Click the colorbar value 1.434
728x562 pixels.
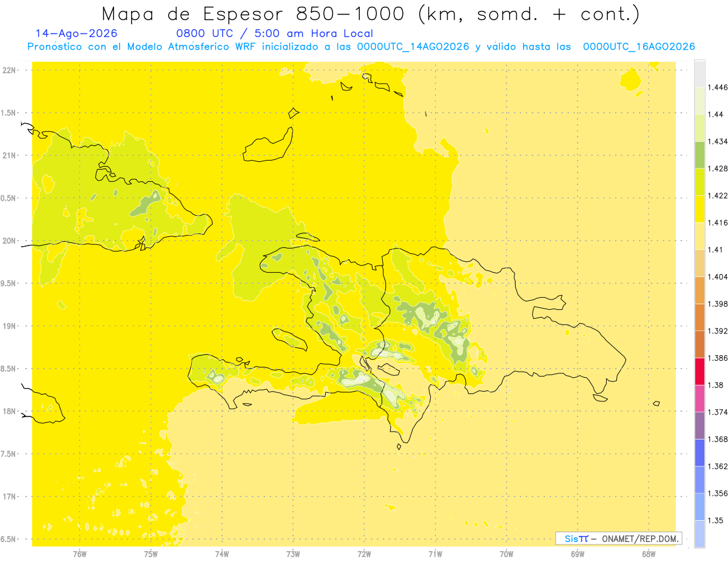point(719,141)
